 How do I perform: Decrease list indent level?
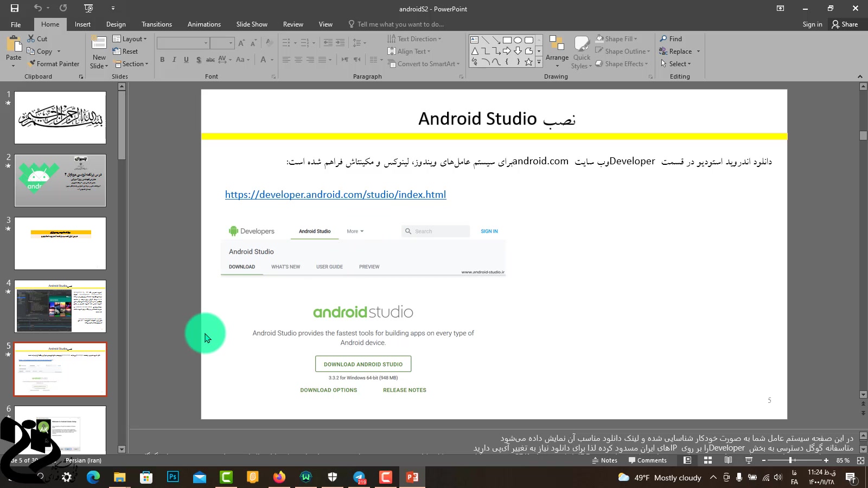[328, 43]
